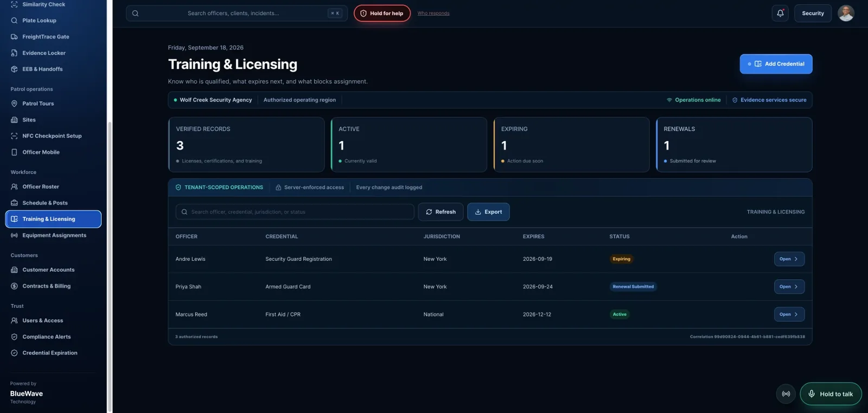This screenshot has width=868, height=413.
Task: Open Priya Shah's Armed Guard Card record
Action: (789, 287)
